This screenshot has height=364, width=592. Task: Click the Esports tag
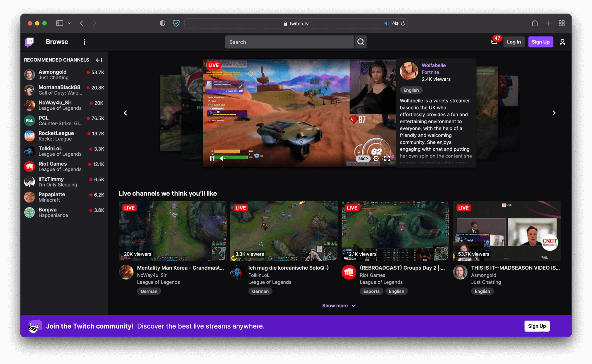[371, 291]
